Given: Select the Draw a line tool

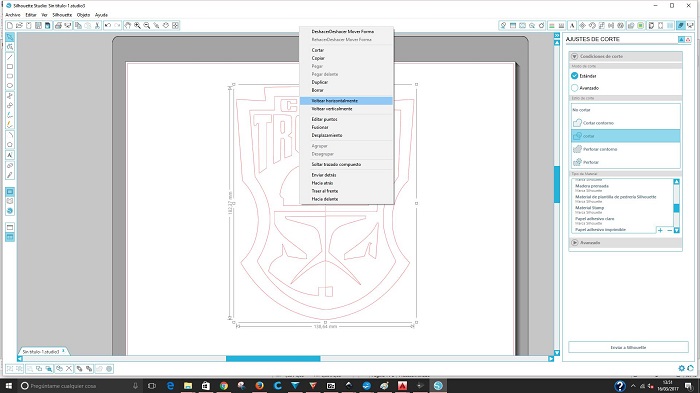Looking at the screenshot, I should click(x=10, y=57).
